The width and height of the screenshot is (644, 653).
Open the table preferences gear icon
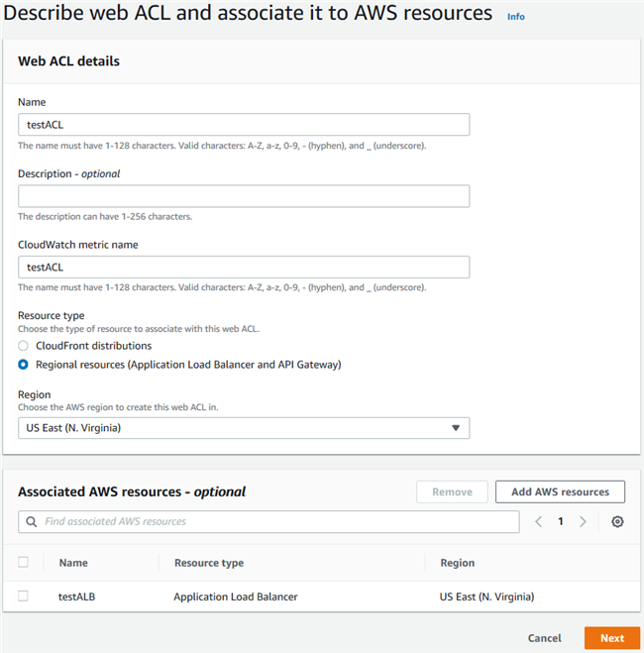pos(617,522)
